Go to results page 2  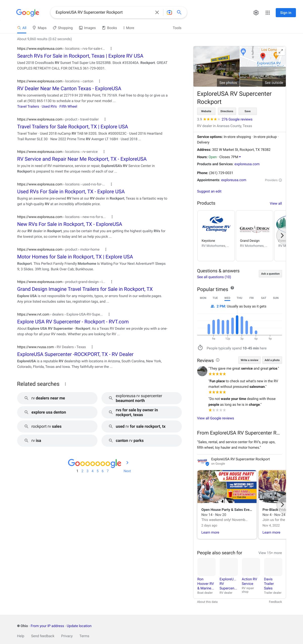[82, 471]
